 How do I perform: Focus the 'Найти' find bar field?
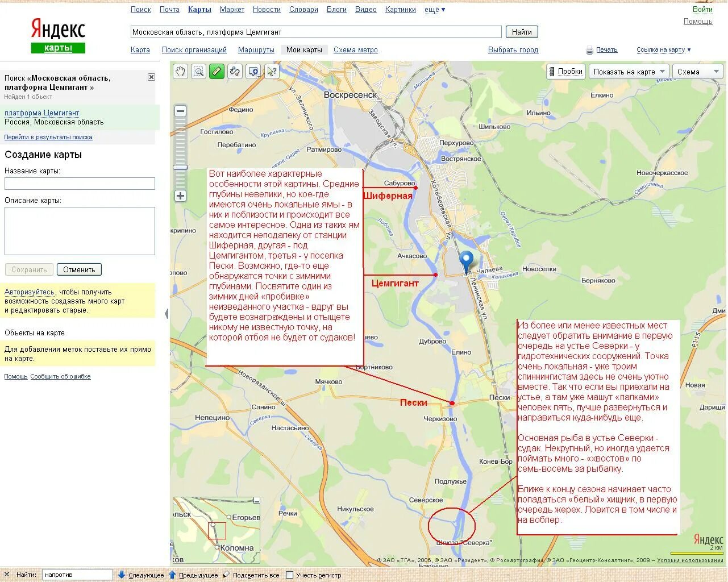click(77, 575)
